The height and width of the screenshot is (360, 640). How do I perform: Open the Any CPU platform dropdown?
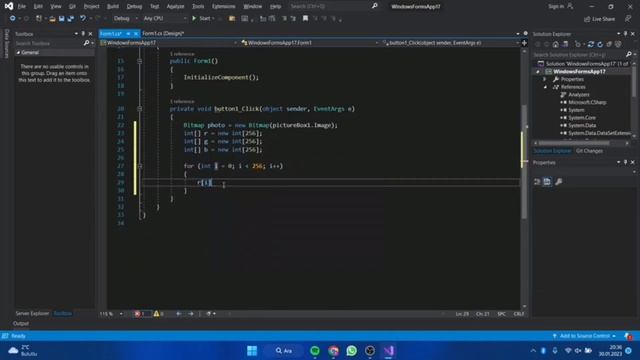tap(164, 18)
